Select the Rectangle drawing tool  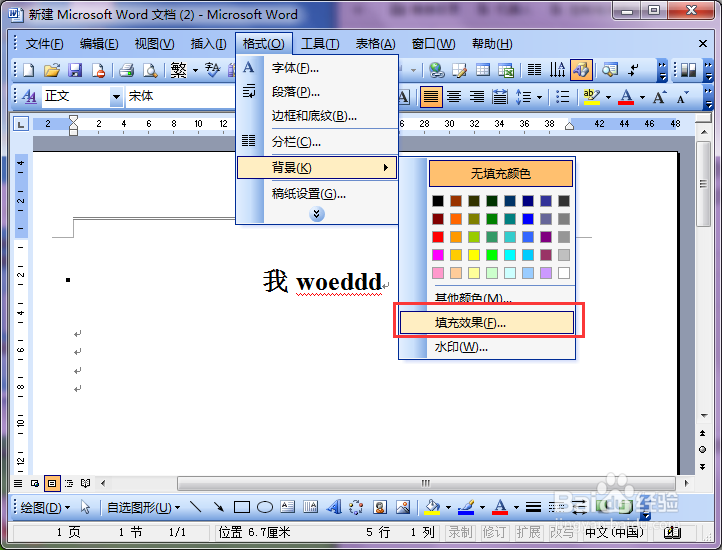[x=242, y=507]
